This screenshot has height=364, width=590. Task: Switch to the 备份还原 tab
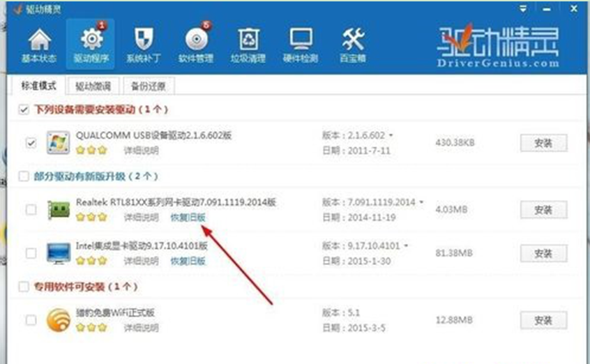point(149,86)
